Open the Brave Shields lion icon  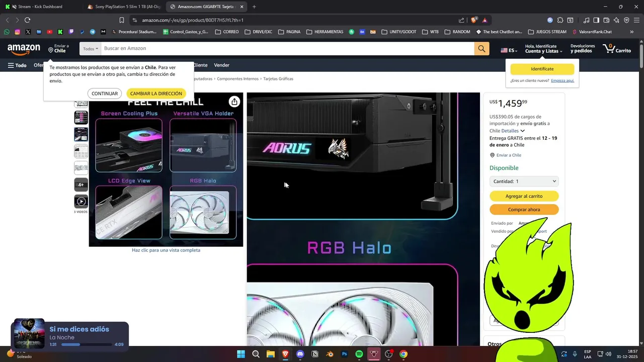pos(474,20)
